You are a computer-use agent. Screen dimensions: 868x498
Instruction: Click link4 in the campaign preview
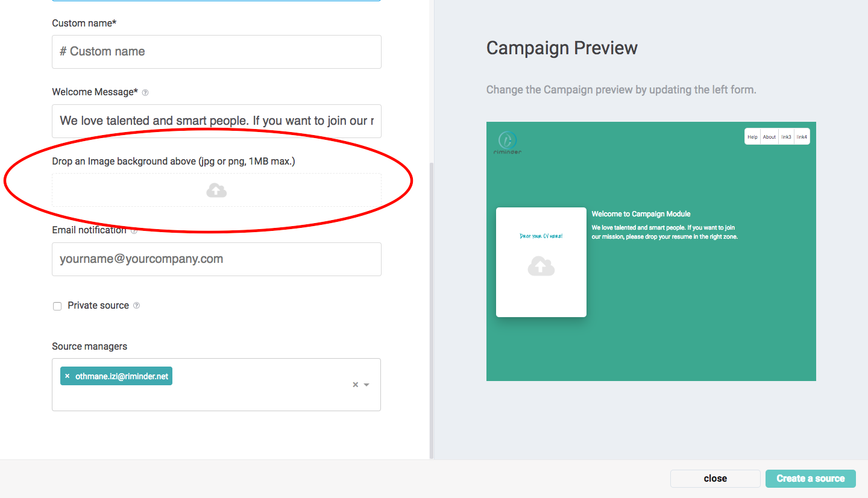click(802, 137)
